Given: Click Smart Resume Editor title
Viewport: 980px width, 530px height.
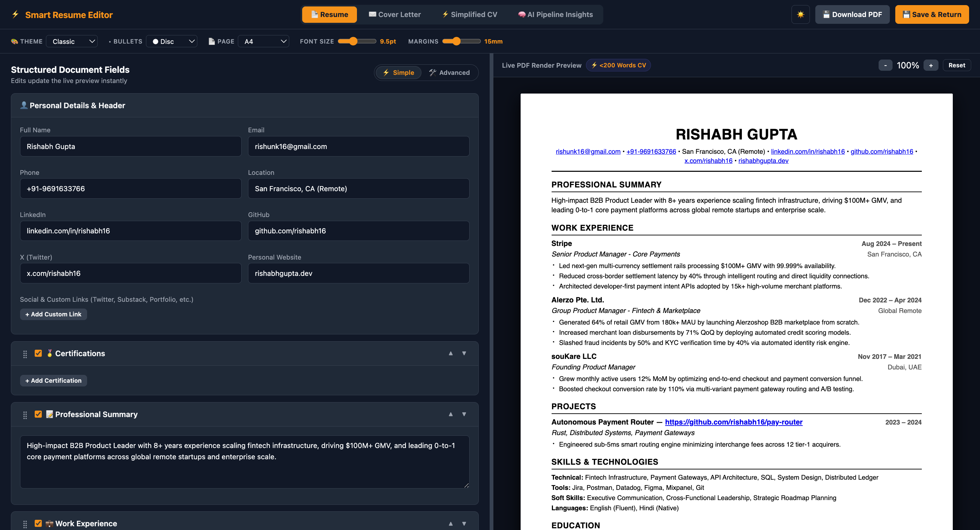Looking at the screenshot, I should [x=69, y=15].
